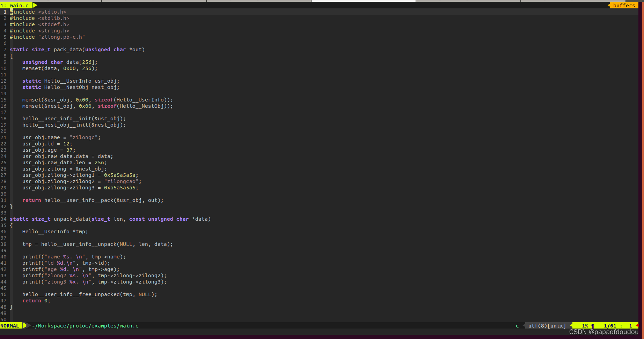Click closing brace on line 48
Viewport: 644px width, 339px height.
(x=11, y=307)
